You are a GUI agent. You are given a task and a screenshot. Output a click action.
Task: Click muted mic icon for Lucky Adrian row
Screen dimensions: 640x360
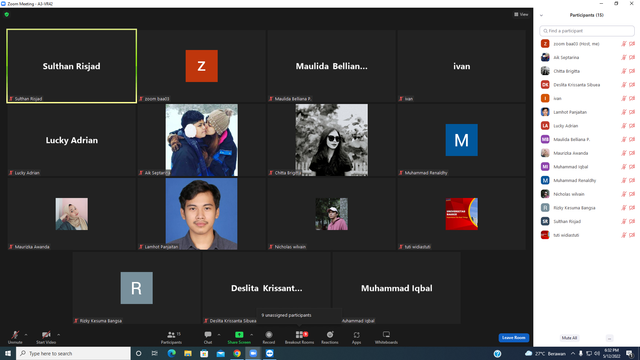pos(624,126)
